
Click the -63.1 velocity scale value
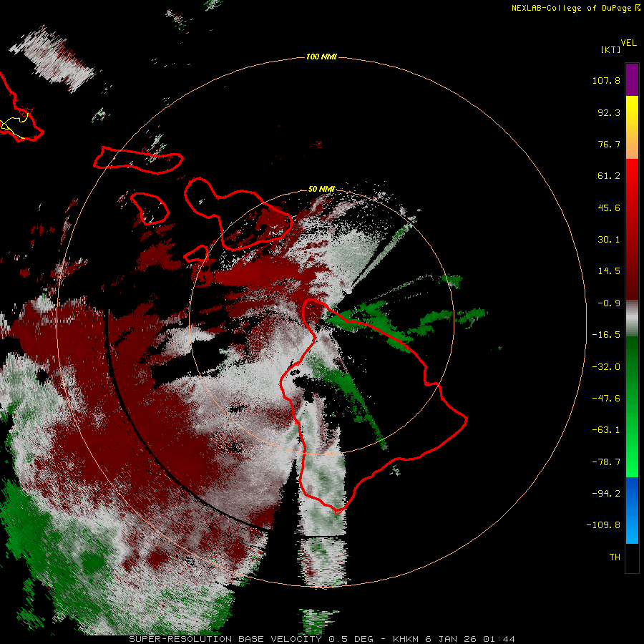tap(606, 430)
